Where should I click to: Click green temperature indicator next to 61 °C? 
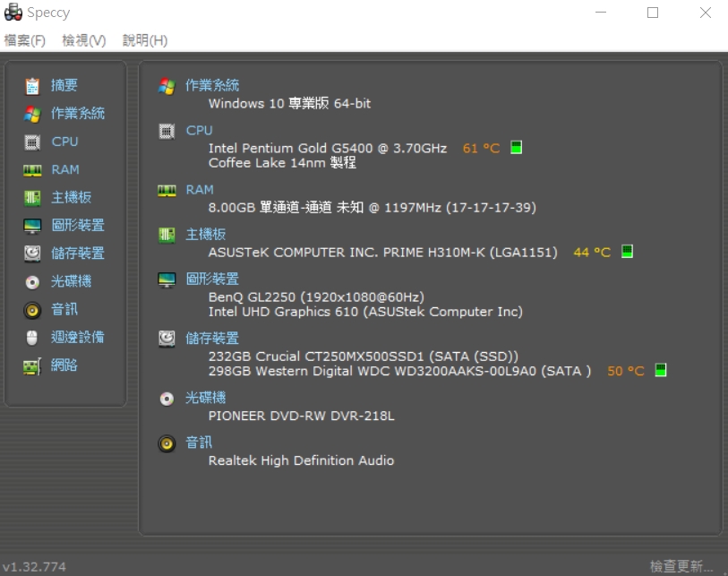coord(517,148)
